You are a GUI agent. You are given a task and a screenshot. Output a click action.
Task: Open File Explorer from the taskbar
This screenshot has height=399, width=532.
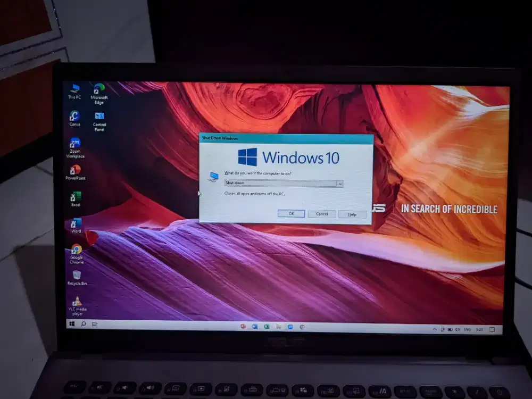point(278,326)
